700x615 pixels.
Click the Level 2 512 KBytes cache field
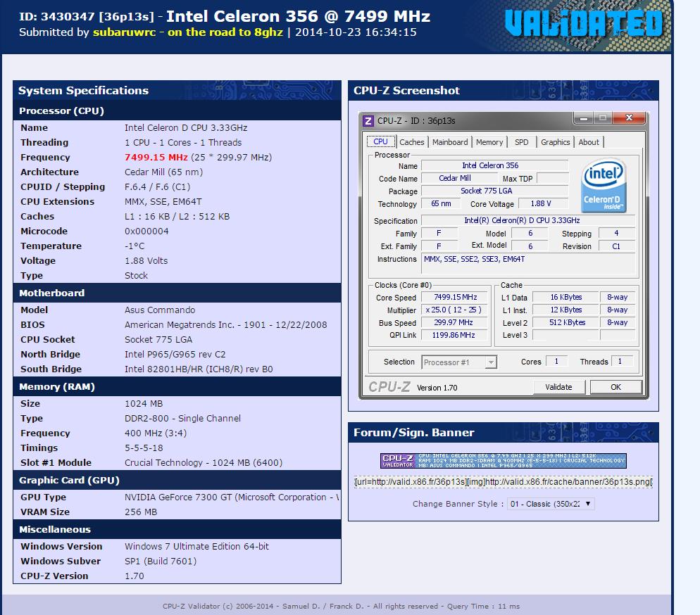tap(565, 322)
